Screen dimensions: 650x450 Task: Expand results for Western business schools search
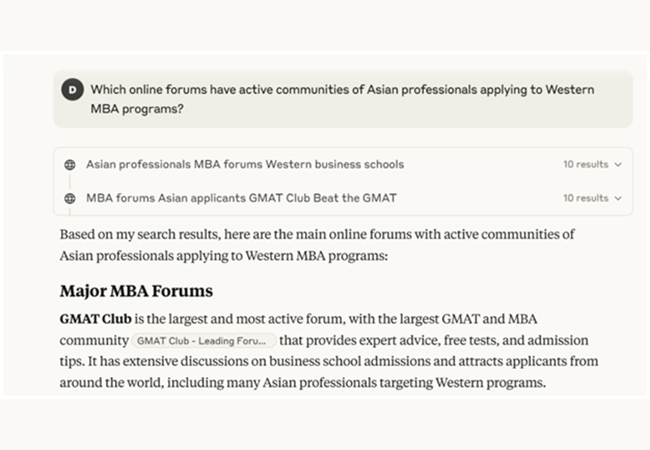pyautogui.click(x=618, y=165)
